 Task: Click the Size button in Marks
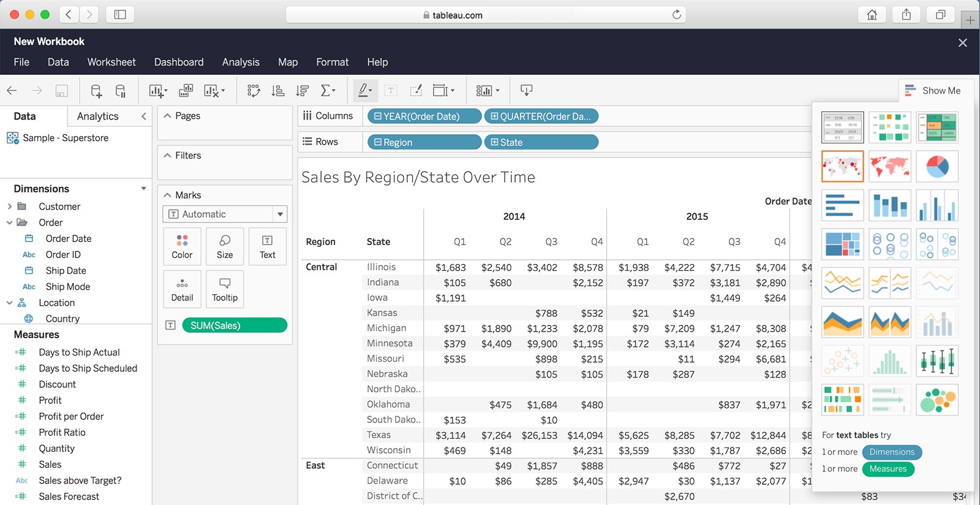click(x=225, y=246)
